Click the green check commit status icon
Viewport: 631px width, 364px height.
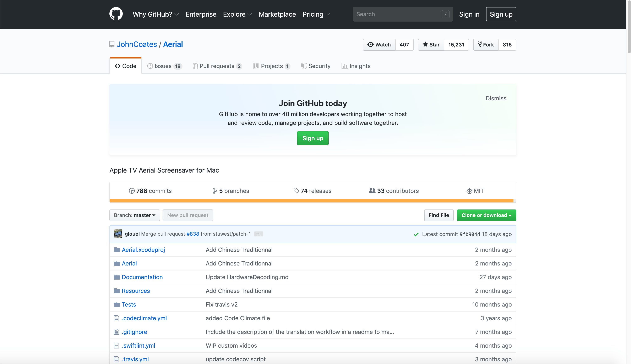click(x=416, y=234)
